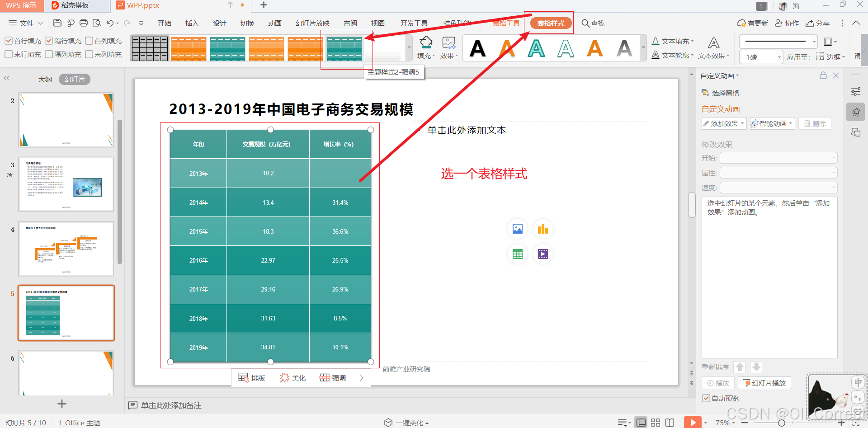Viewport: 868px width, 428px height.
Task: Click the print icon in quick toolbar
Action: click(x=84, y=23)
